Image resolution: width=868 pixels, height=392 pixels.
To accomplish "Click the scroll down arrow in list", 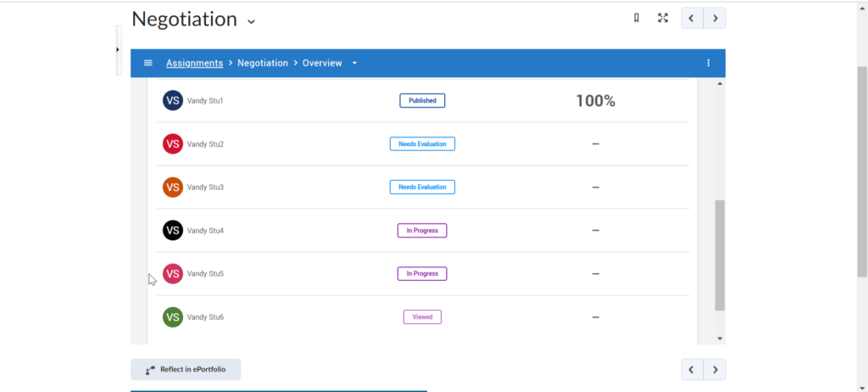I will click(x=720, y=339).
